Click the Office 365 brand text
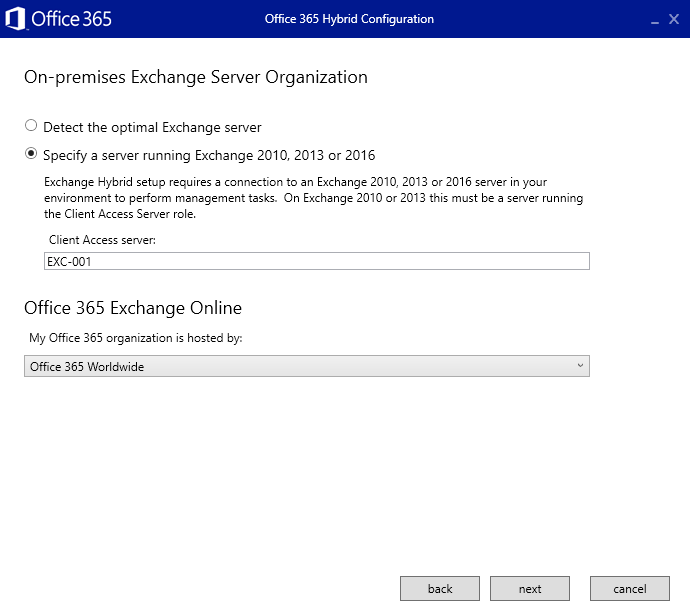 tap(72, 19)
